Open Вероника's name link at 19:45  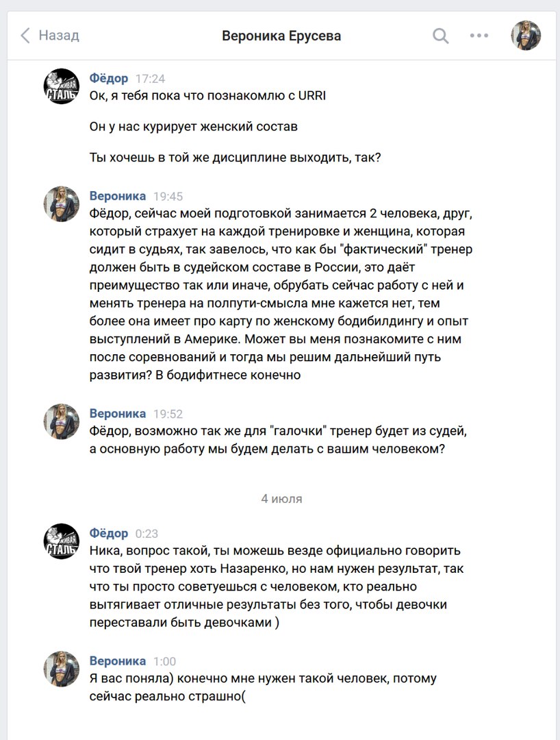pos(118,196)
